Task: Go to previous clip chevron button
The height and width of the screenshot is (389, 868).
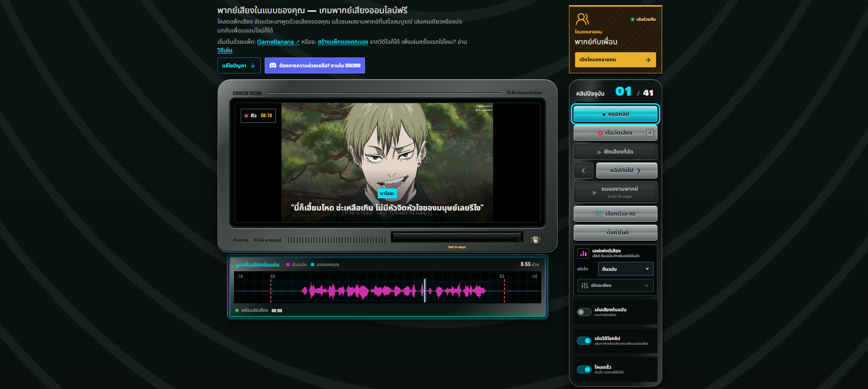Action: tap(584, 170)
